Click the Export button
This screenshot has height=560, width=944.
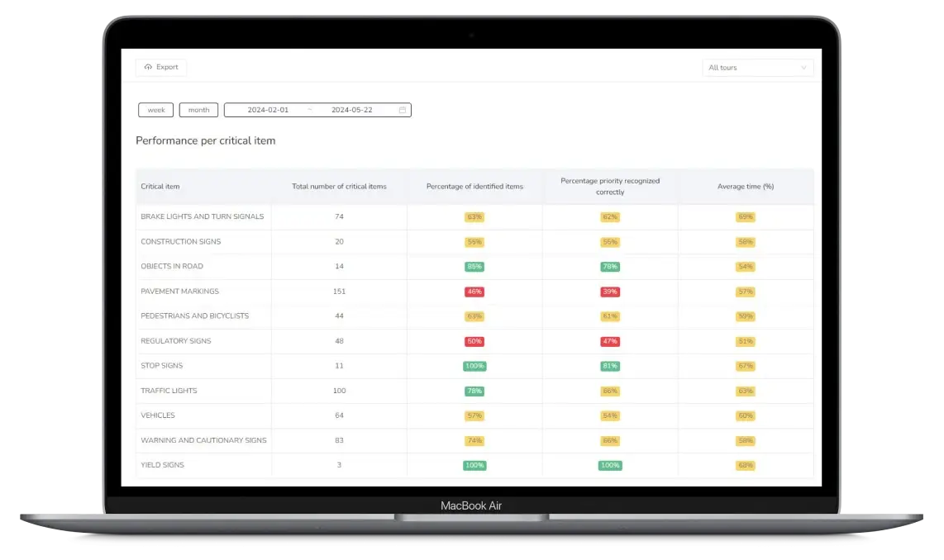tap(161, 68)
